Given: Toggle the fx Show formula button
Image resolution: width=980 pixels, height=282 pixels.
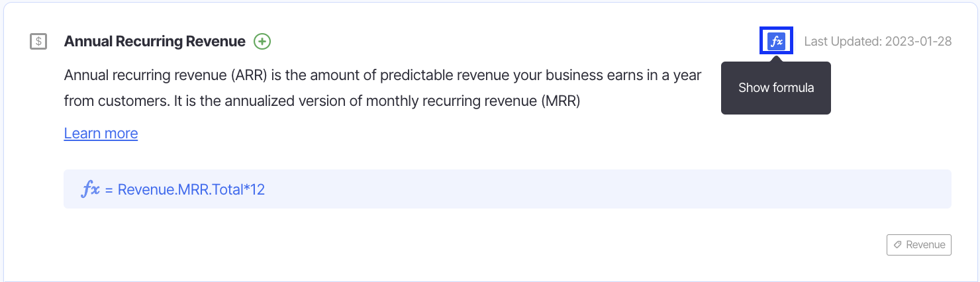Looking at the screenshot, I should [x=775, y=41].
